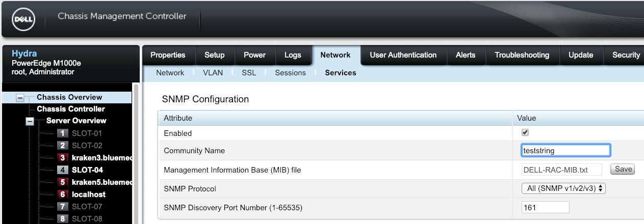644x224 pixels.
Task: Click the Hydra chassis name
Action: tap(24, 53)
